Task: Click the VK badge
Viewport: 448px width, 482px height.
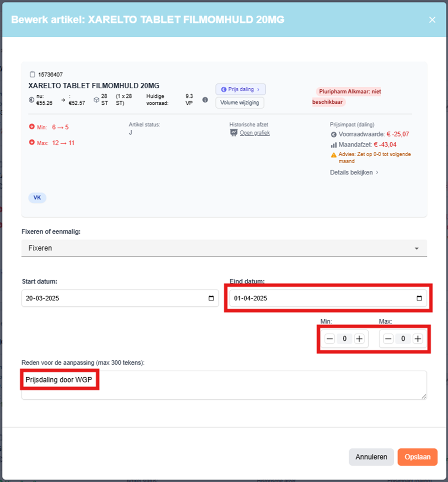Action: point(37,198)
